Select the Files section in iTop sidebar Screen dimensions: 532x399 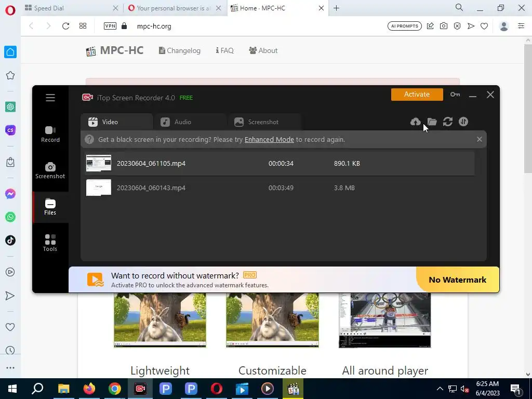(x=50, y=207)
